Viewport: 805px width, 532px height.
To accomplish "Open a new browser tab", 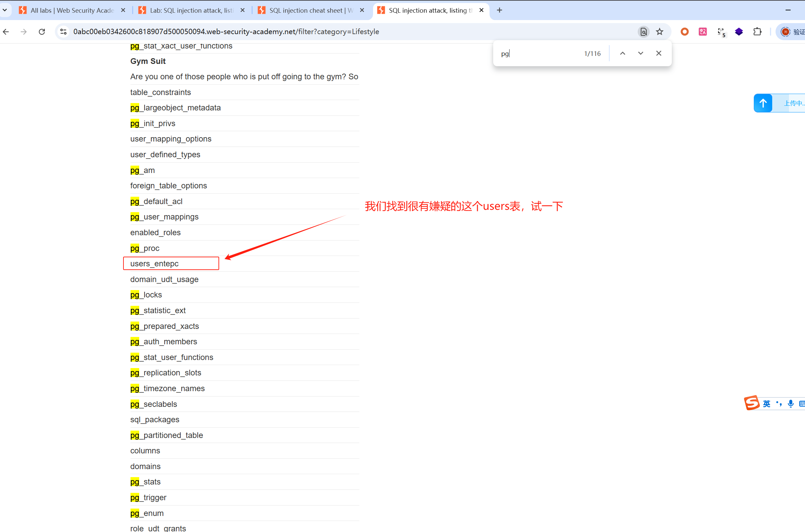I will tap(499, 10).
